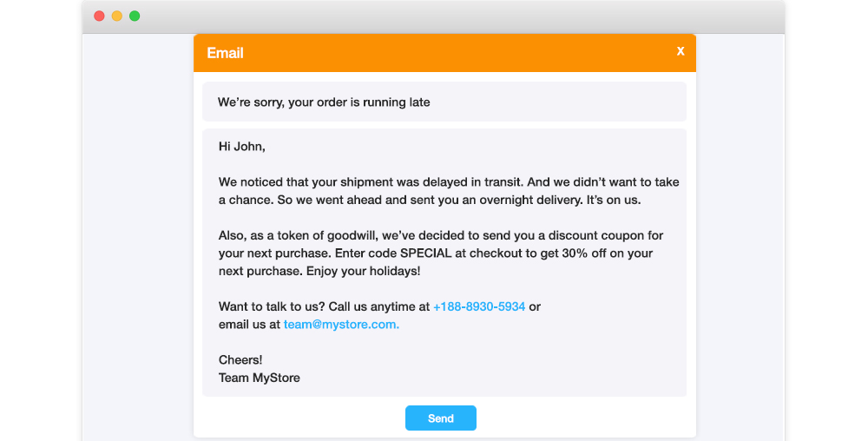Place cursor on the Hi John greeting
Viewport: 868px width, 441px height.
pyautogui.click(x=242, y=147)
